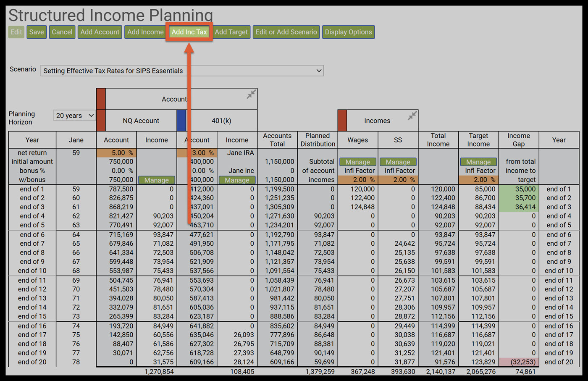Click the Total Income value 91,576
The image size is (588, 381).
pyautogui.click(x=445, y=362)
